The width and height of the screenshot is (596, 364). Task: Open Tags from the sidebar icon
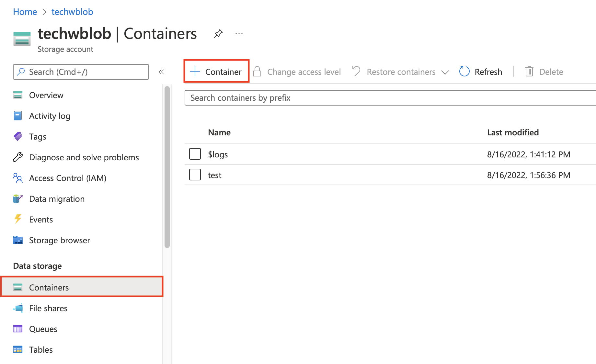[18, 136]
